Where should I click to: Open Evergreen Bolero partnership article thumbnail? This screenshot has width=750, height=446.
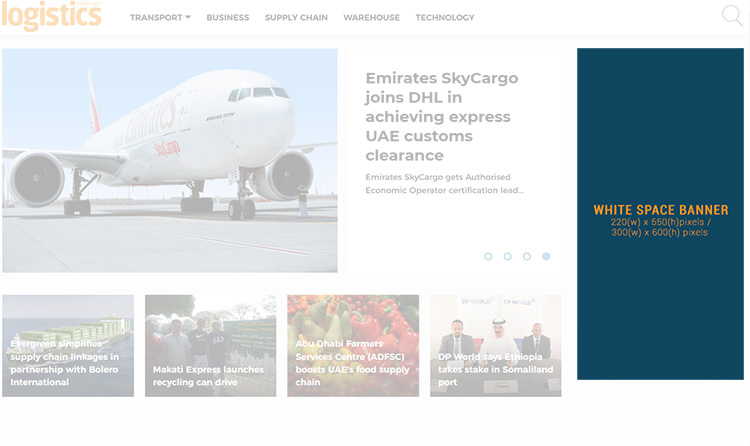pyautogui.click(x=68, y=346)
